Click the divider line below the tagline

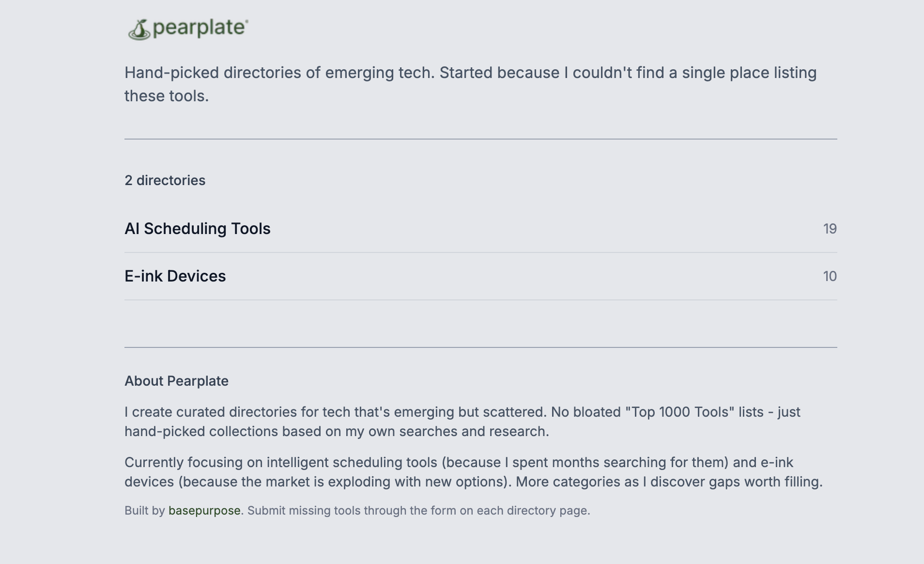pos(480,139)
